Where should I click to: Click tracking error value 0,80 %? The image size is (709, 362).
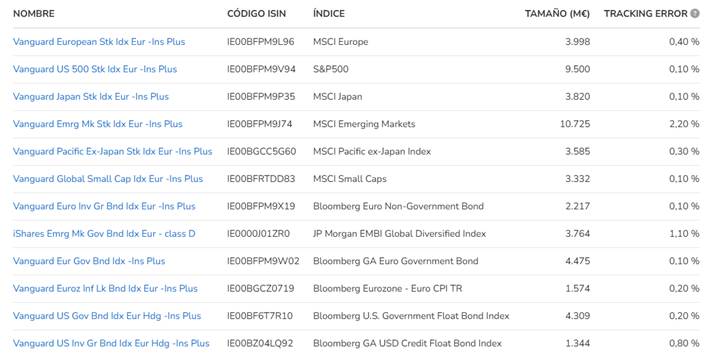(684, 343)
